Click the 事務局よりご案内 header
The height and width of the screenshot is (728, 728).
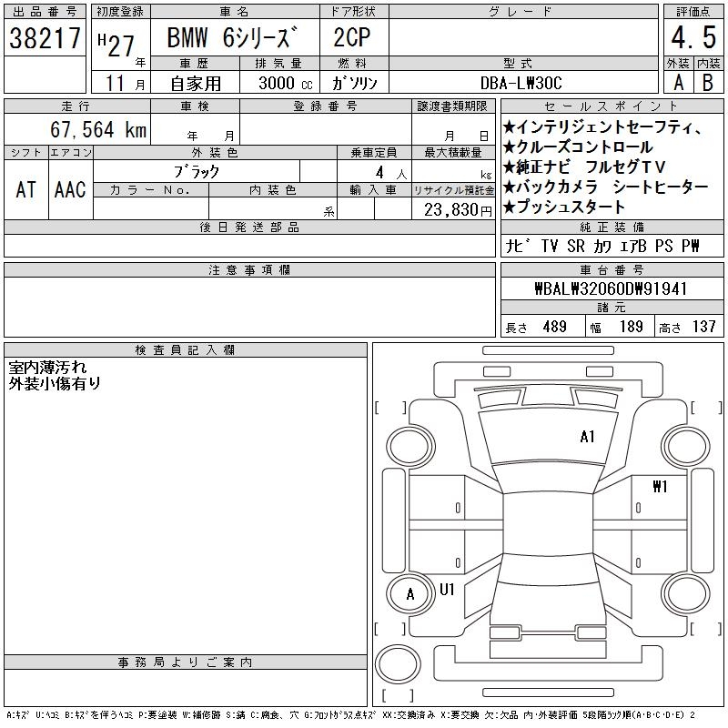tap(186, 662)
